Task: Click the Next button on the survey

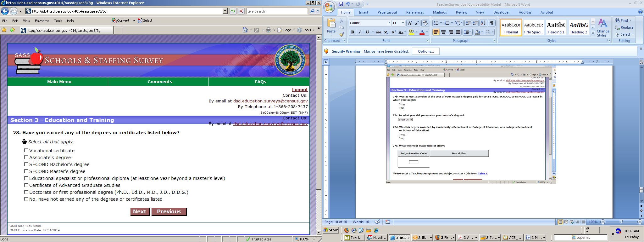Action: click(140, 212)
